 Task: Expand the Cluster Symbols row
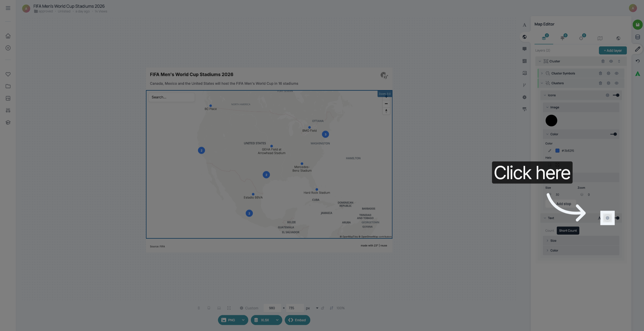(542, 73)
